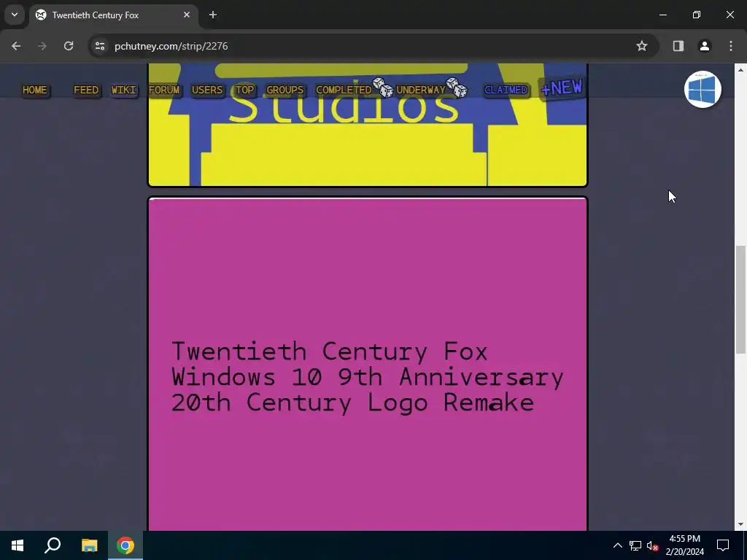Click the page vertical scrollbar thumb

(x=740, y=300)
